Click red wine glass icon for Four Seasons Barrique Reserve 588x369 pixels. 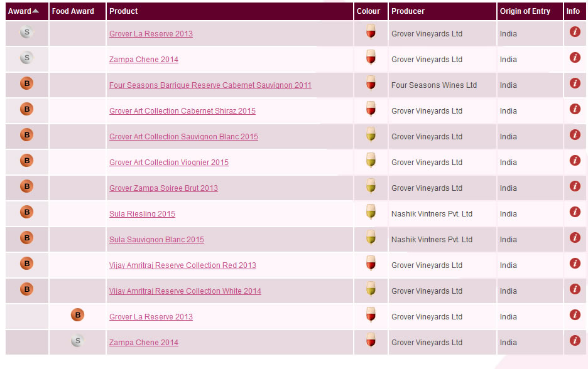(x=371, y=83)
